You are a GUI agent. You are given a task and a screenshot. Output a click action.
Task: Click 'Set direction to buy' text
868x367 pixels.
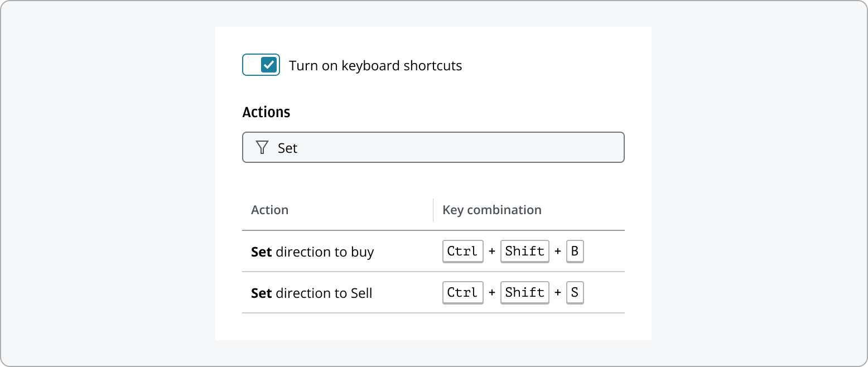pyautogui.click(x=312, y=252)
